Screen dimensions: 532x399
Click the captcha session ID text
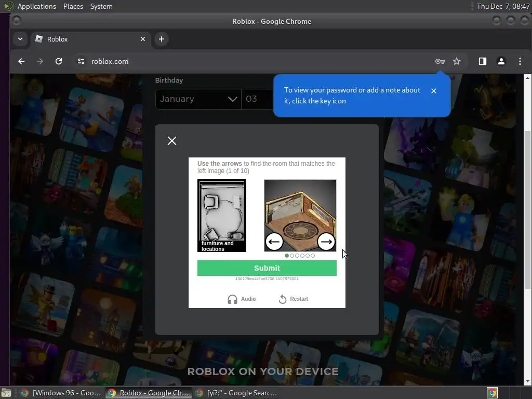267,278
